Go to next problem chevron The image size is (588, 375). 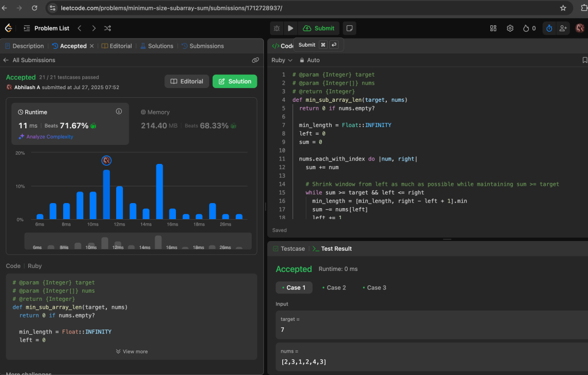pyautogui.click(x=94, y=28)
